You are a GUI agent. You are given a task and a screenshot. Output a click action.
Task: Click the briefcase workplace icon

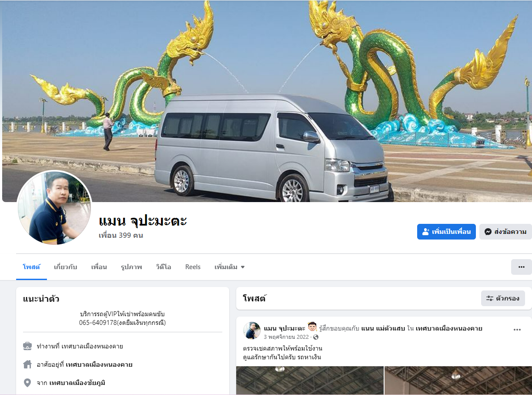27,346
